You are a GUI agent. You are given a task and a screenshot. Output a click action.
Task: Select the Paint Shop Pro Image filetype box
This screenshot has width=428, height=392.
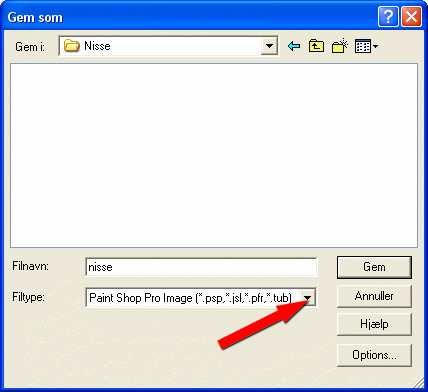(201, 298)
